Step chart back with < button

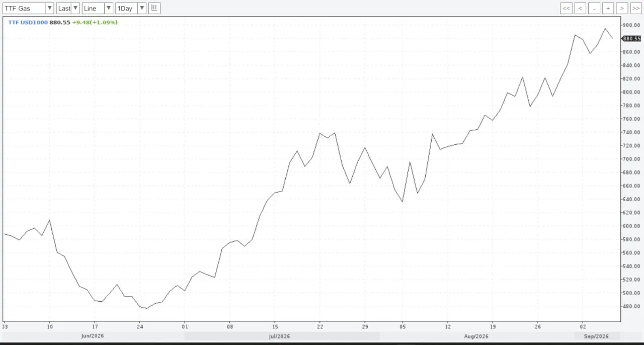tap(580, 8)
